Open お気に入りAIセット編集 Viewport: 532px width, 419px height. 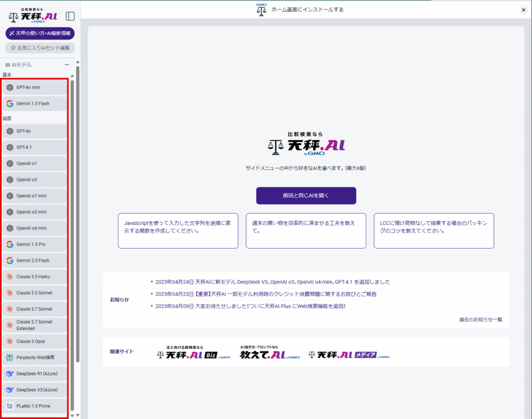(40, 48)
